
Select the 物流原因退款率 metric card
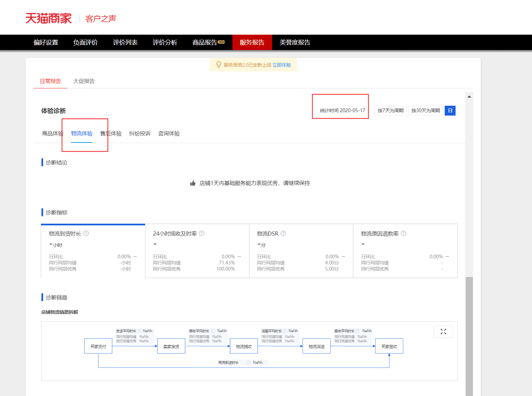click(405, 251)
